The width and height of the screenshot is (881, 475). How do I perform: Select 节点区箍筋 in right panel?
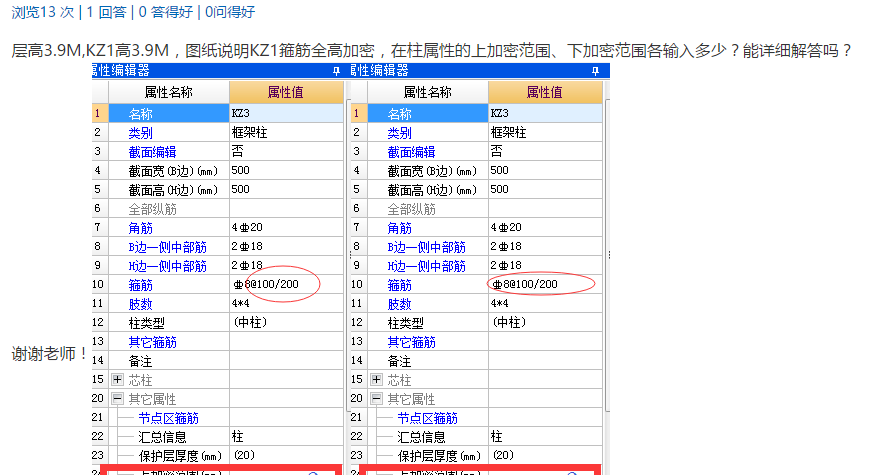pyautogui.click(x=428, y=418)
